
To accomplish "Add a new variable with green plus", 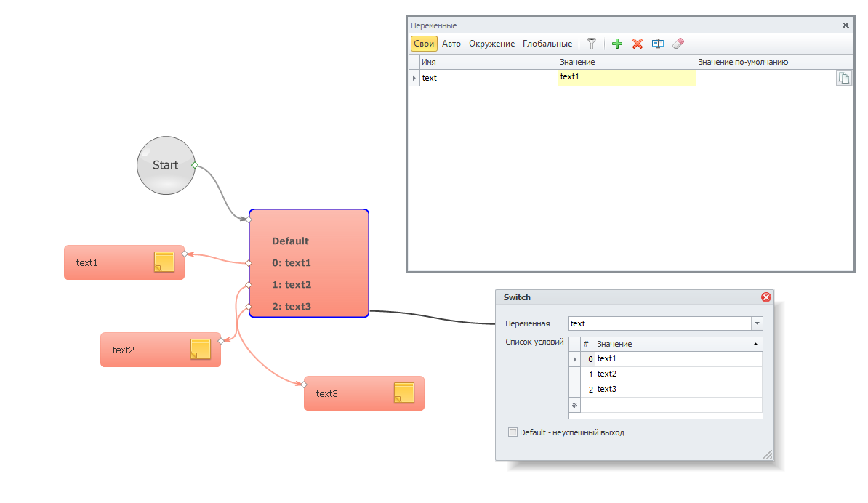I will pos(617,44).
